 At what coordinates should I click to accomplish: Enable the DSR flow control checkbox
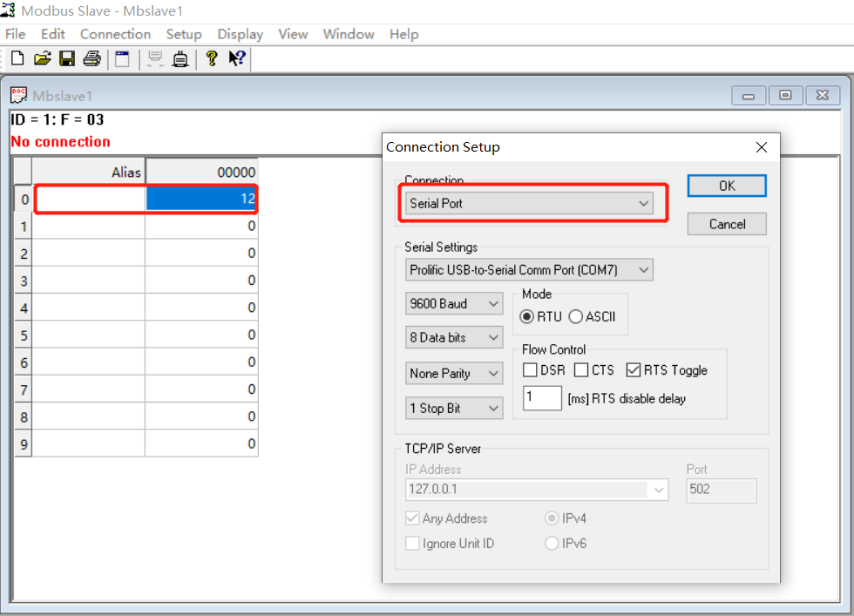tap(530, 370)
